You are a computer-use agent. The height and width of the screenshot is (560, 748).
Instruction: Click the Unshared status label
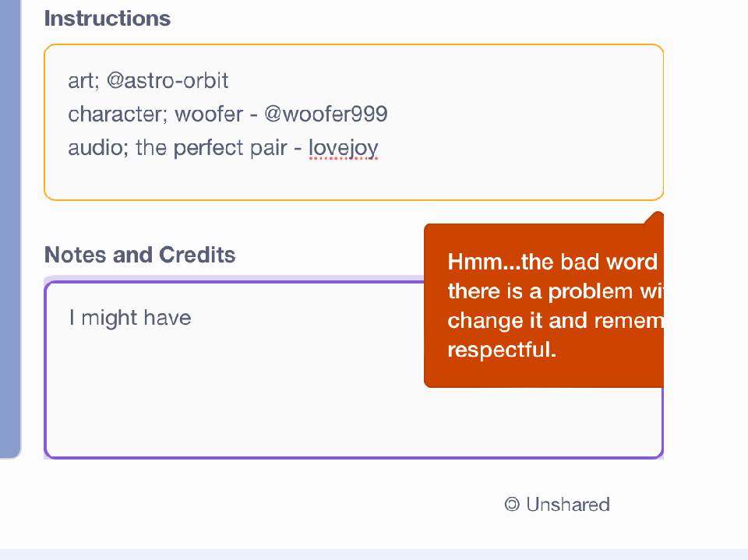click(567, 505)
